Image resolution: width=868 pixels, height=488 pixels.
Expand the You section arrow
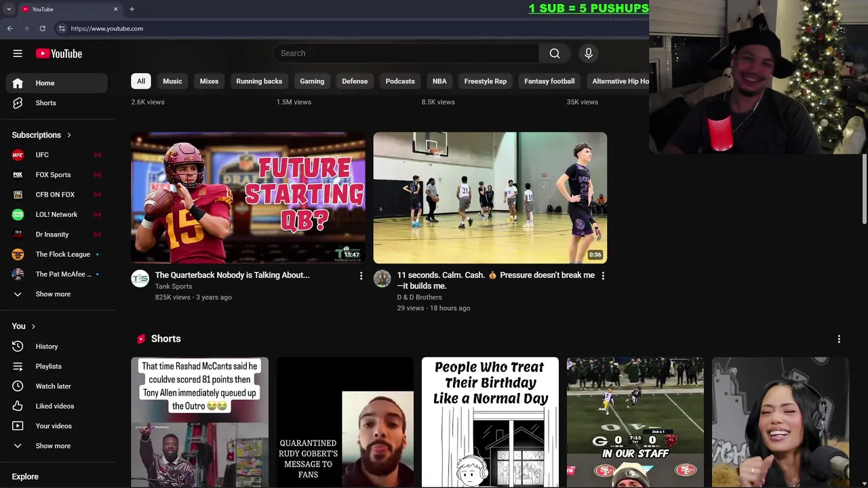(33, 326)
